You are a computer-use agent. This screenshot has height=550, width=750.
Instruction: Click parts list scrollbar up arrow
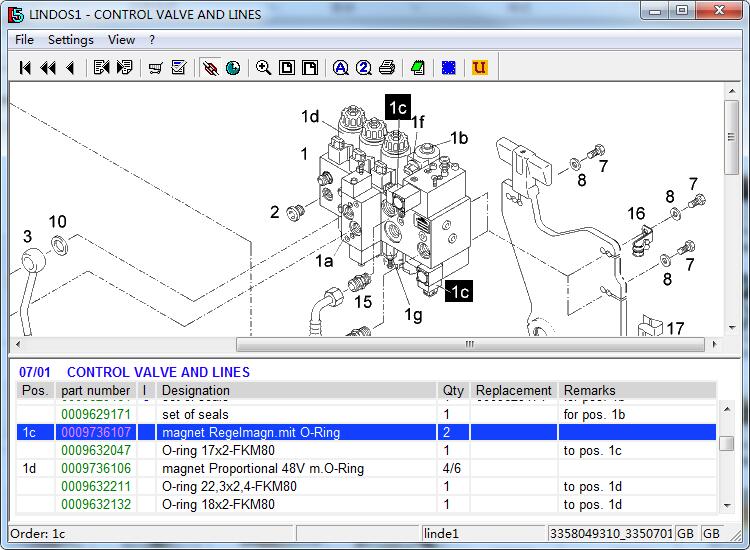[727, 408]
